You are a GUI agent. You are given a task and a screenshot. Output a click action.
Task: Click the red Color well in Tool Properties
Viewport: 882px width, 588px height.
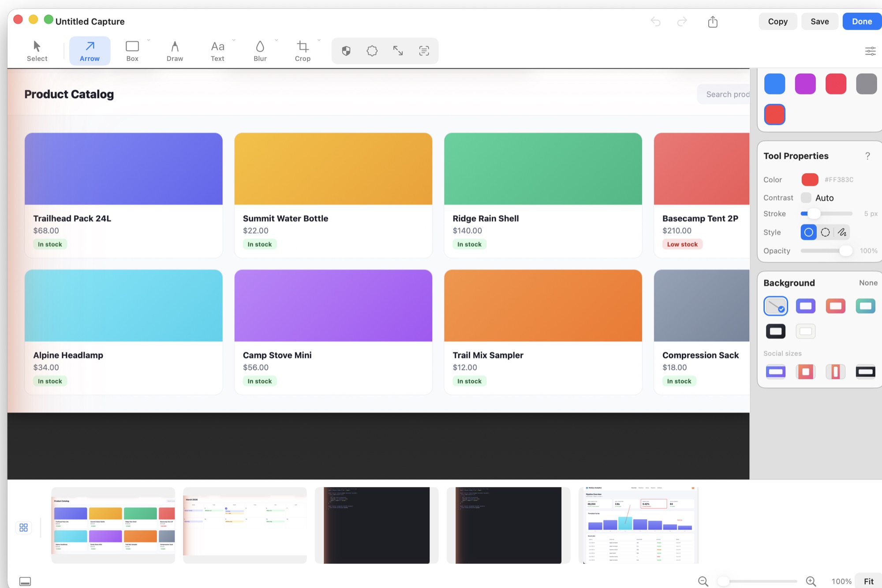click(x=810, y=179)
